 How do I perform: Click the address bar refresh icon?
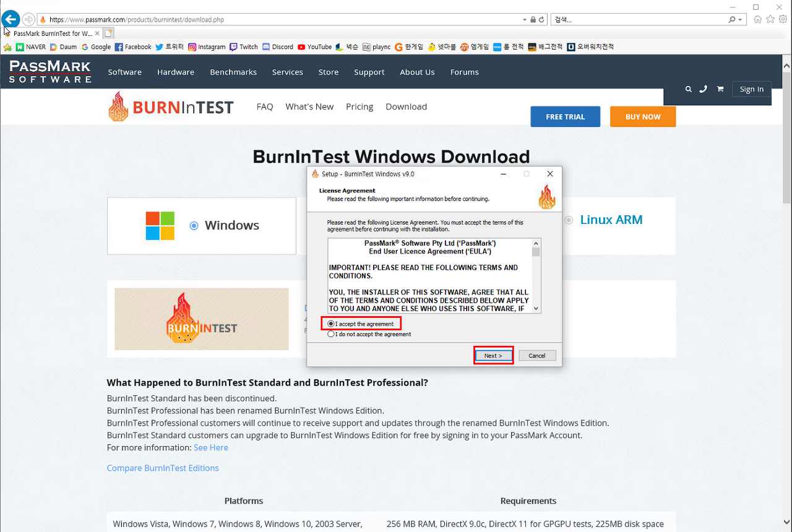coord(541,20)
